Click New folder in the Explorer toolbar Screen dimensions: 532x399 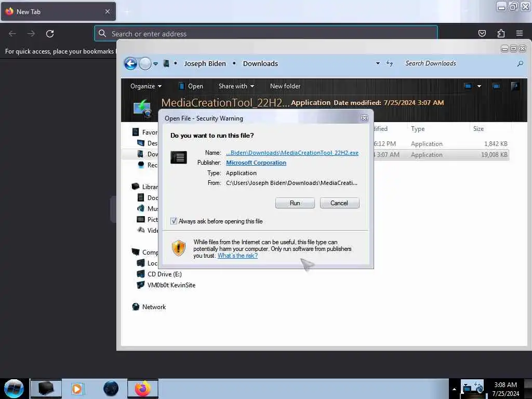[x=285, y=86]
